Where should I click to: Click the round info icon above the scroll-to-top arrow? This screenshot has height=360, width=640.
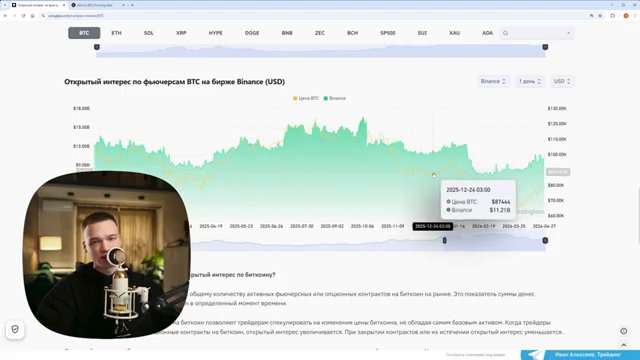tap(624, 331)
